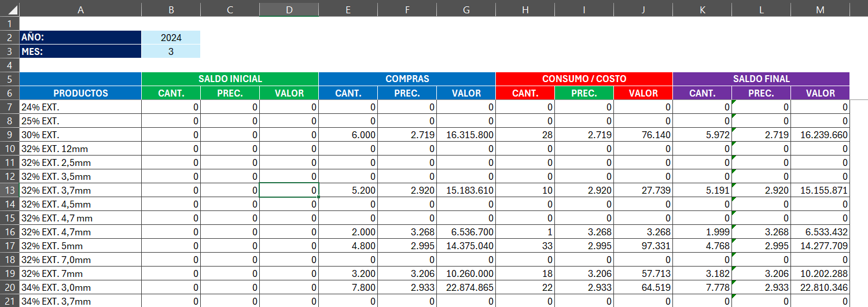Viewport: 868px width, 307px height.
Task: Click the month value 3 cell
Action: 171,51
